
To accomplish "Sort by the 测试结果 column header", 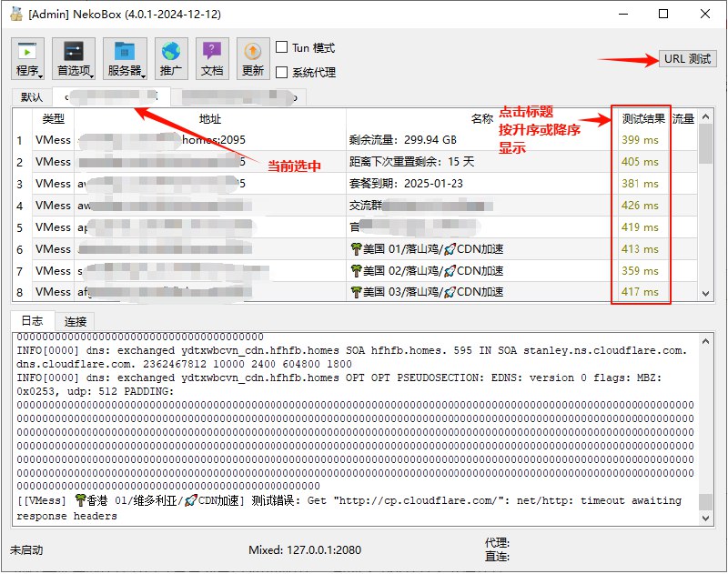I will pyautogui.click(x=642, y=118).
